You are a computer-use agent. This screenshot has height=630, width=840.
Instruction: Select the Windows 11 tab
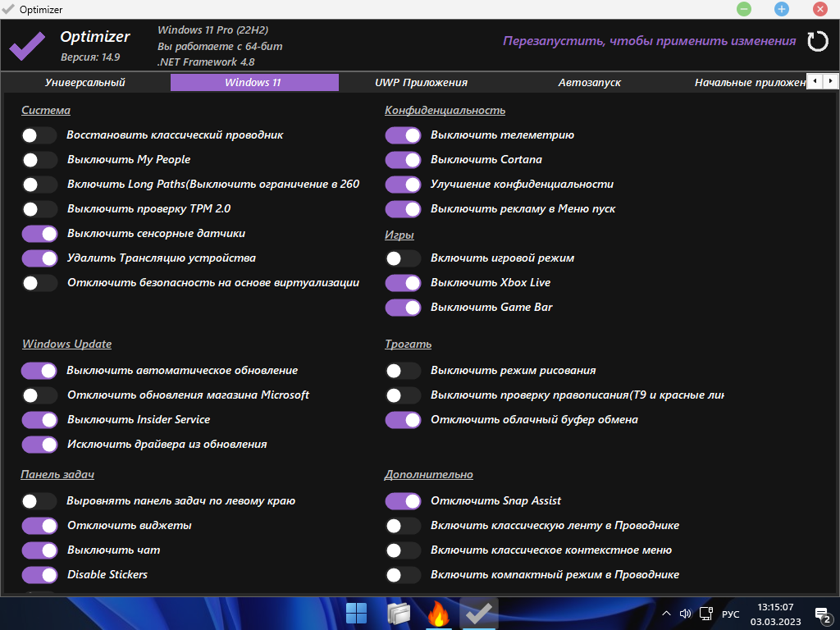point(254,83)
